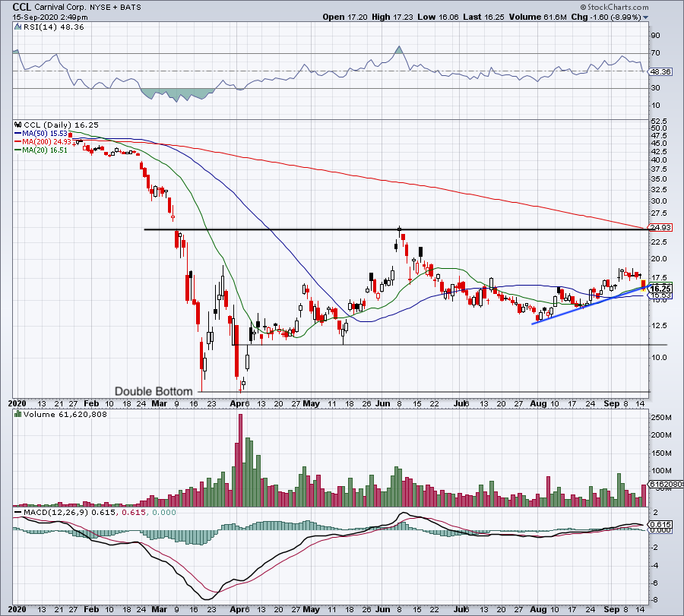The image size is (684, 616).
Task: Click the Low 16.06 header value
Action: pyautogui.click(x=438, y=17)
